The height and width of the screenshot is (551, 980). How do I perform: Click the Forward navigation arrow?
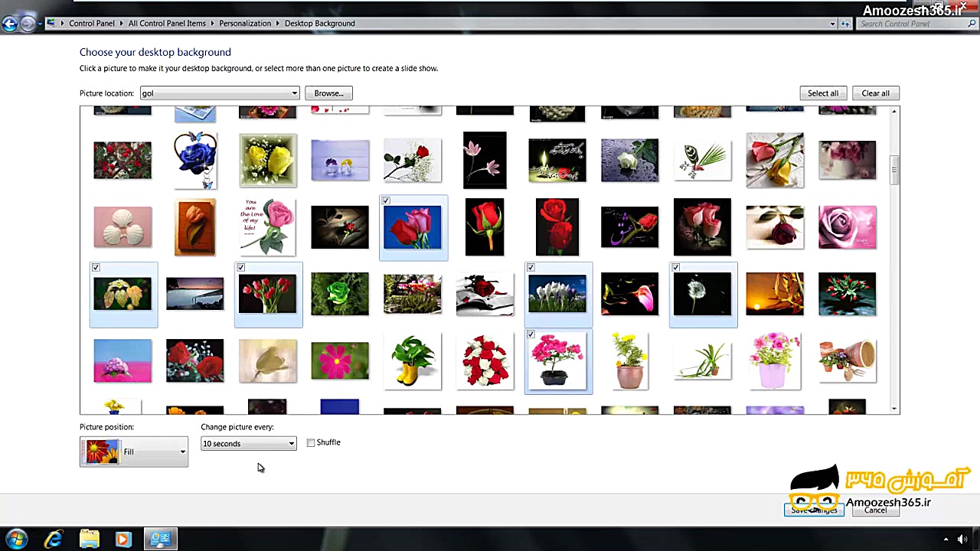click(x=28, y=24)
